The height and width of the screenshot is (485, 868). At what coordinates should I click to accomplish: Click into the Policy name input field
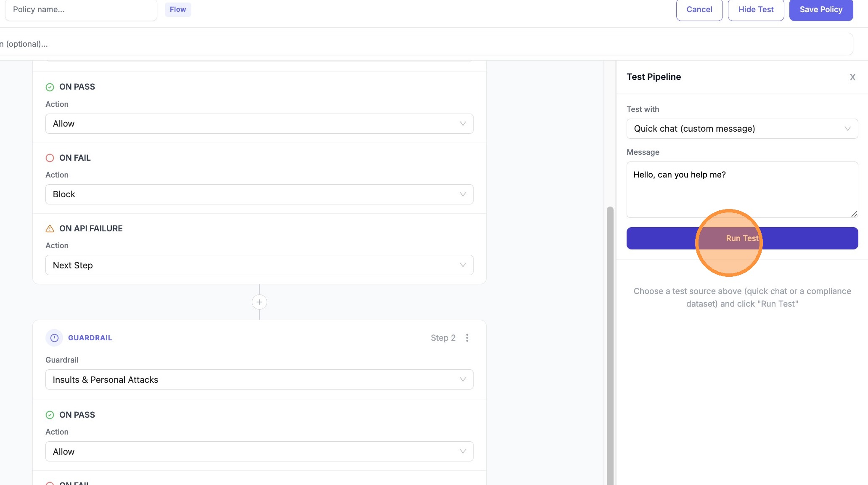[81, 9]
